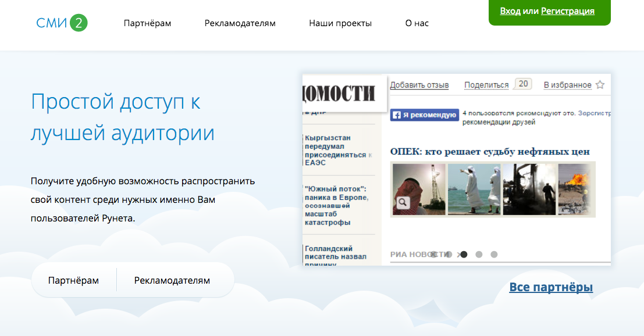644x336 pixels.
Task: Click the Регистрация link
Action: pyautogui.click(x=568, y=11)
